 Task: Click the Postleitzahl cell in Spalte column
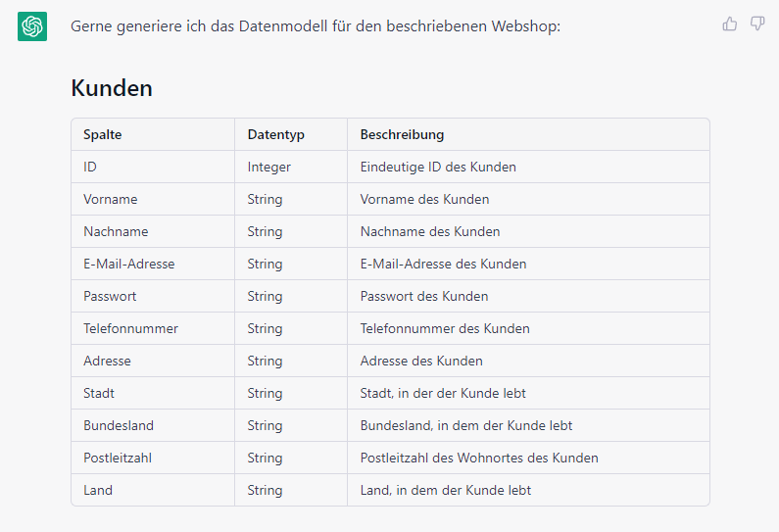(118, 458)
